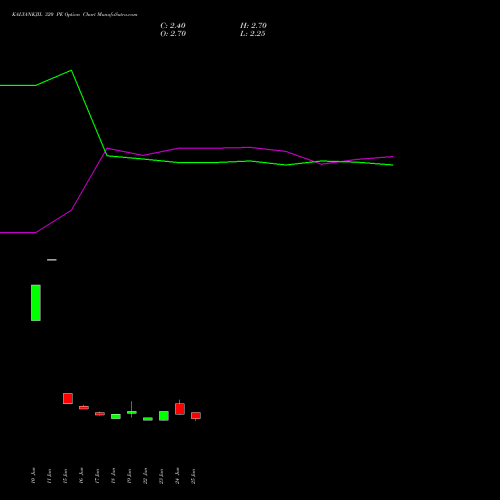Click the 18 Jun date axis label
Viewport: 500px width, 500px height.
(x=113, y=475)
